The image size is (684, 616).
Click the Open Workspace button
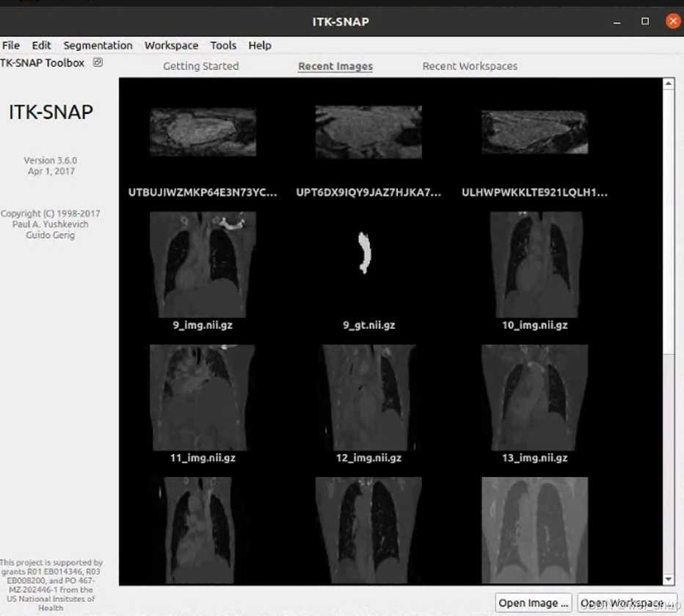coord(627,603)
